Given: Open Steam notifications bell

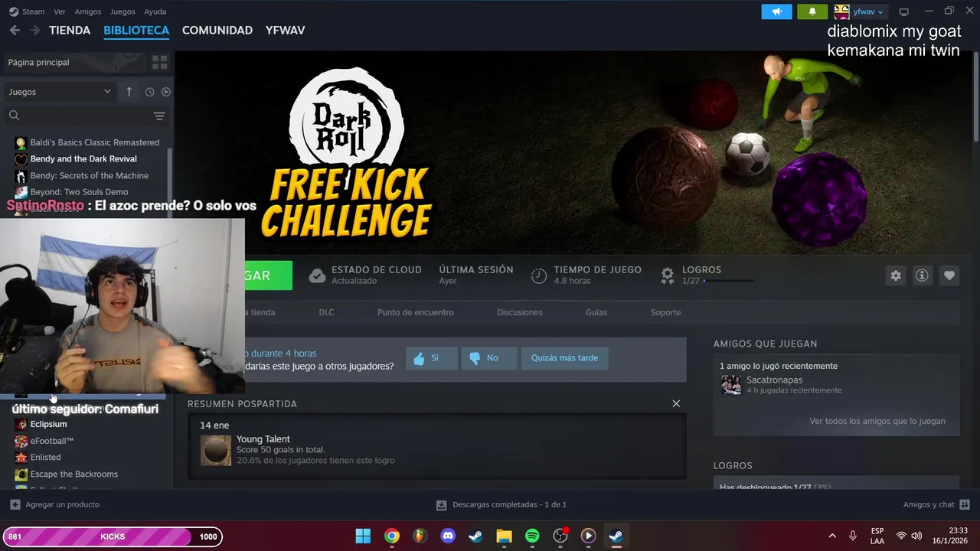Looking at the screenshot, I should (812, 11).
